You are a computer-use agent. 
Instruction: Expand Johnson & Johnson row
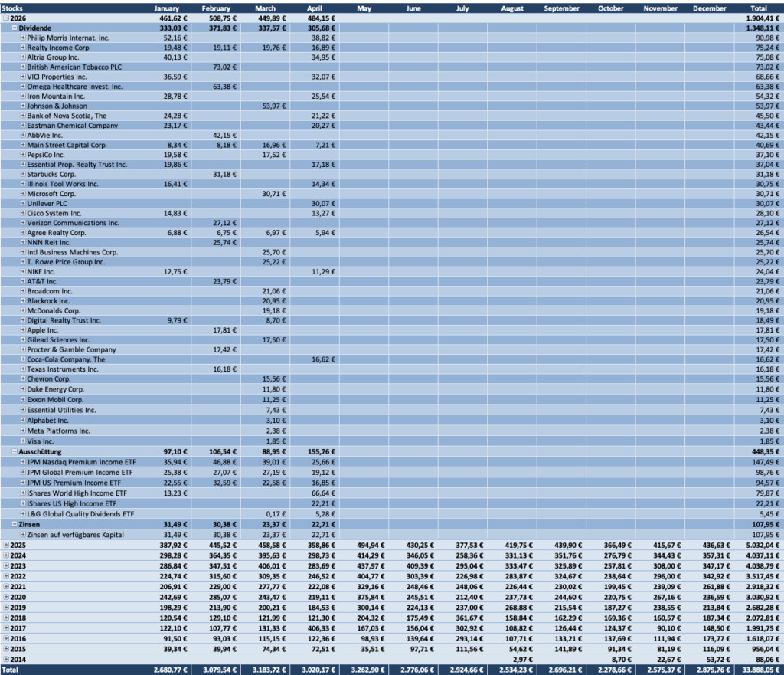coord(23,106)
